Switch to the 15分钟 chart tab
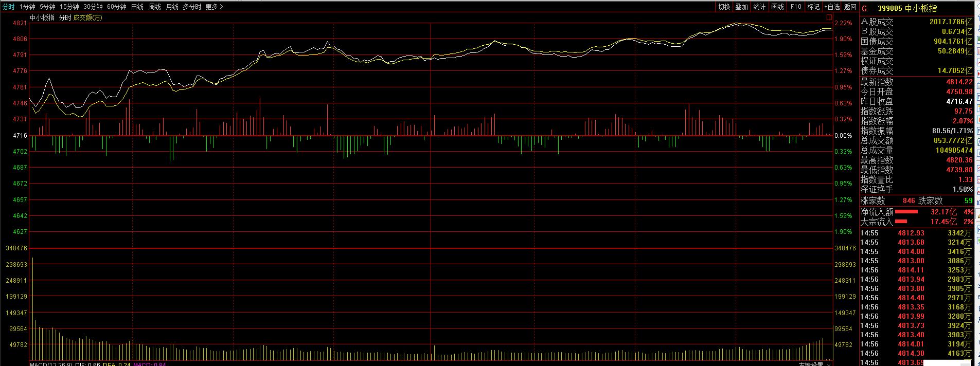The height and width of the screenshot is (366, 980). pyautogui.click(x=69, y=7)
